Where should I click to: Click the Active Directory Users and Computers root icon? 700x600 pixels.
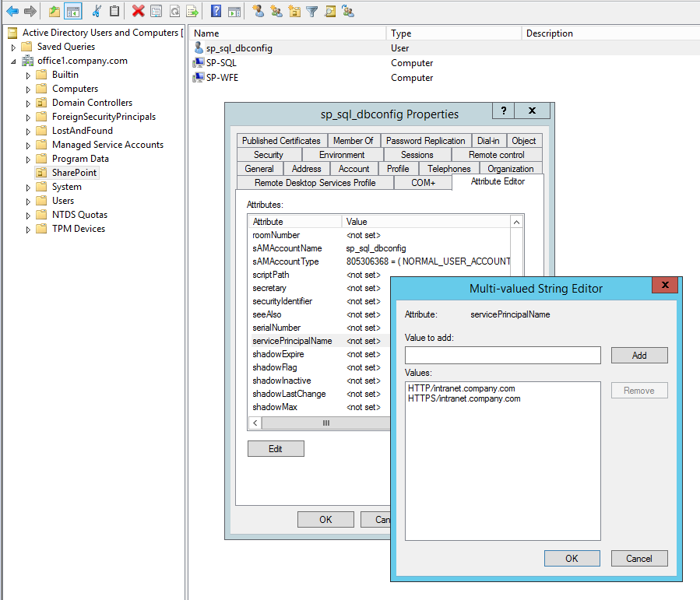pyautogui.click(x=12, y=33)
